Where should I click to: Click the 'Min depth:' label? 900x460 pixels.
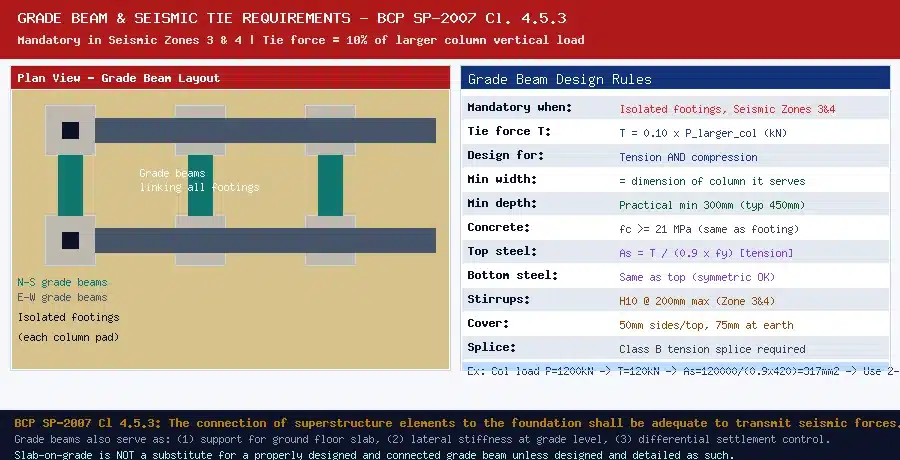pos(502,203)
